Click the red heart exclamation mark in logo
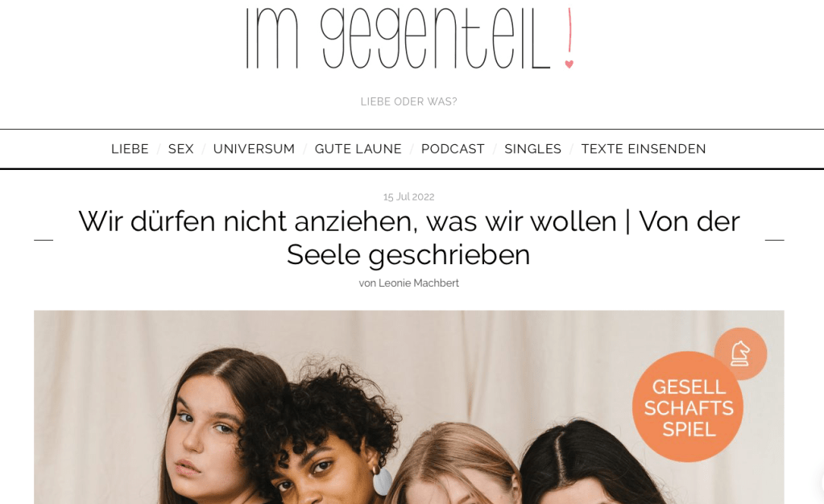This screenshot has width=824, height=504. [x=569, y=39]
